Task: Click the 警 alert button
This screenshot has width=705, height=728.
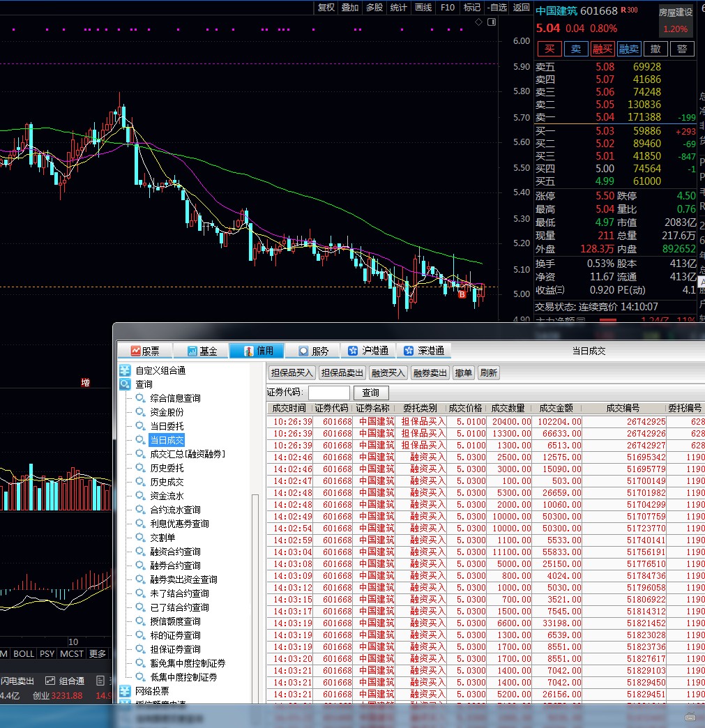Action: pos(682,50)
